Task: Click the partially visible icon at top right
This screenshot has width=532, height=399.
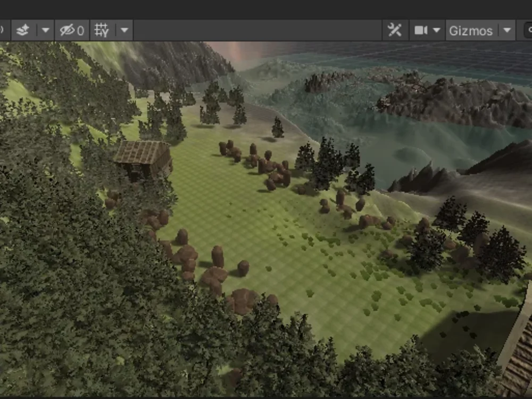Action: (x=530, y=30)
